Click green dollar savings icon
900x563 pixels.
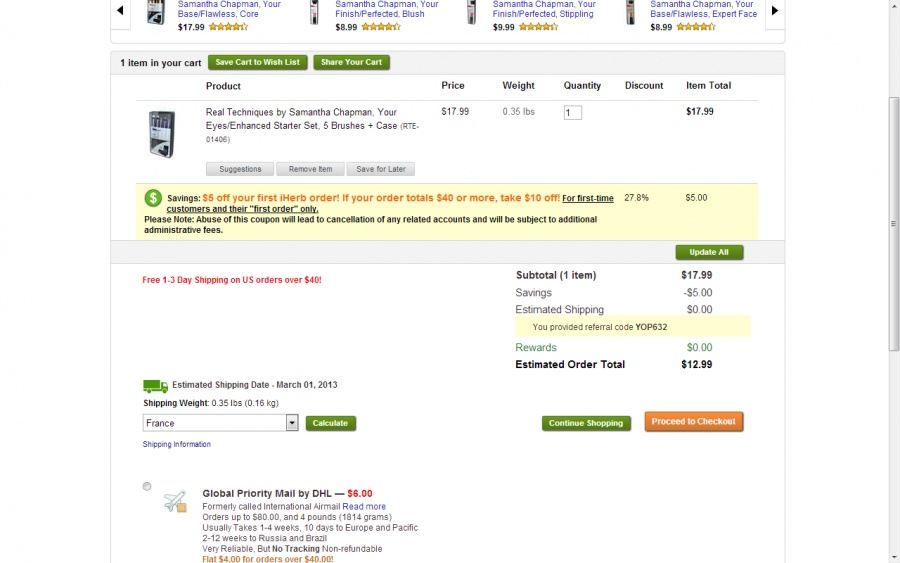click(153, 198)
